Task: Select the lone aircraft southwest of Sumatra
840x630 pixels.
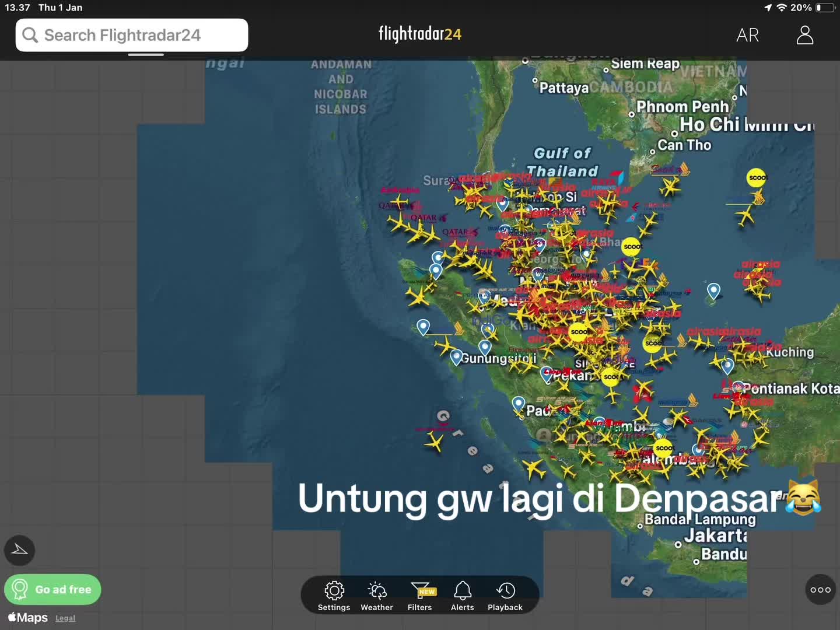Action: 435,442
